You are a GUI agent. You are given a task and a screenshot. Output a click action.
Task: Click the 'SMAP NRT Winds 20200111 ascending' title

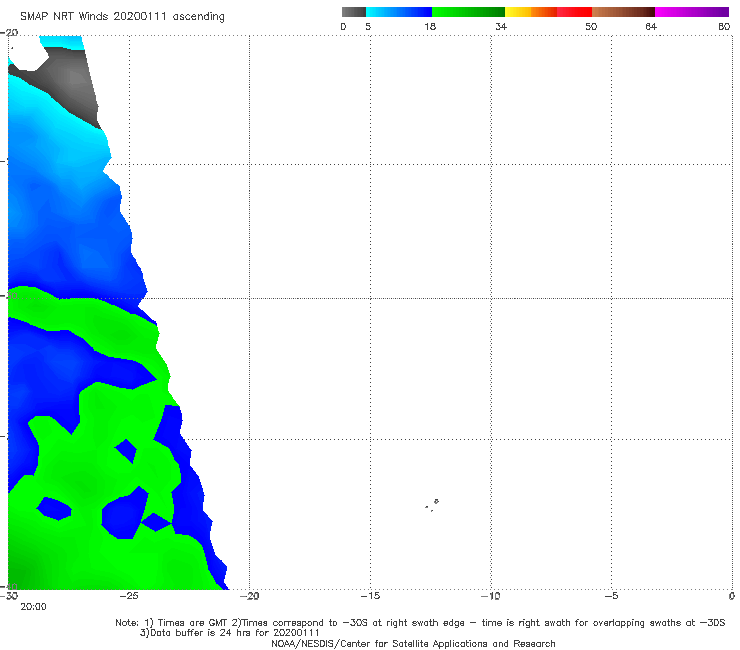click(122, 16)
